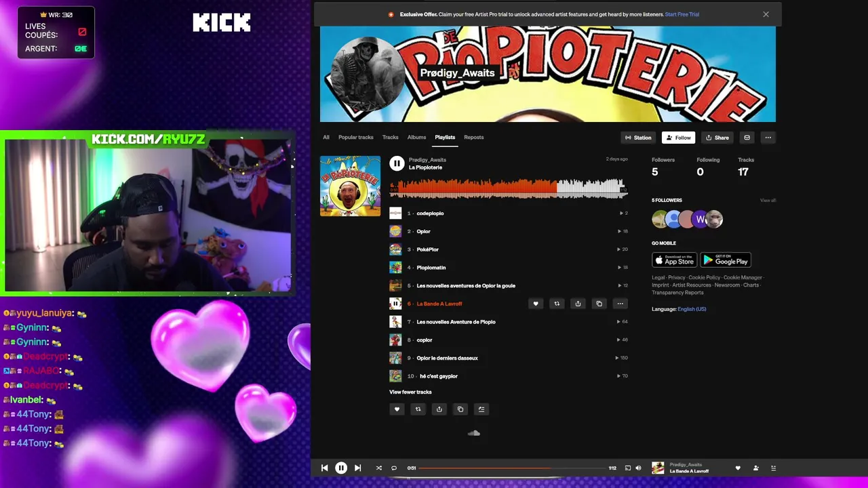Screen dimensions: 868x488
Task: Like the whole playlist below tracklist
Action: tap(397, 409)
